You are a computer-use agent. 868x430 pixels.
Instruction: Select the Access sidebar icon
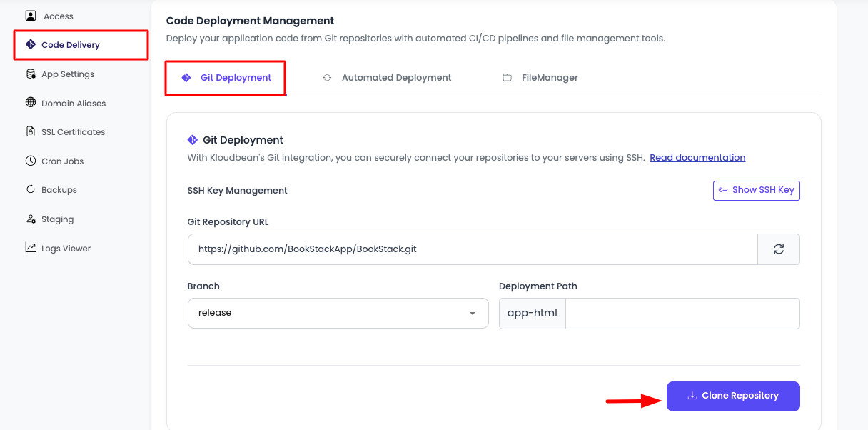click(x=29, y=16)
